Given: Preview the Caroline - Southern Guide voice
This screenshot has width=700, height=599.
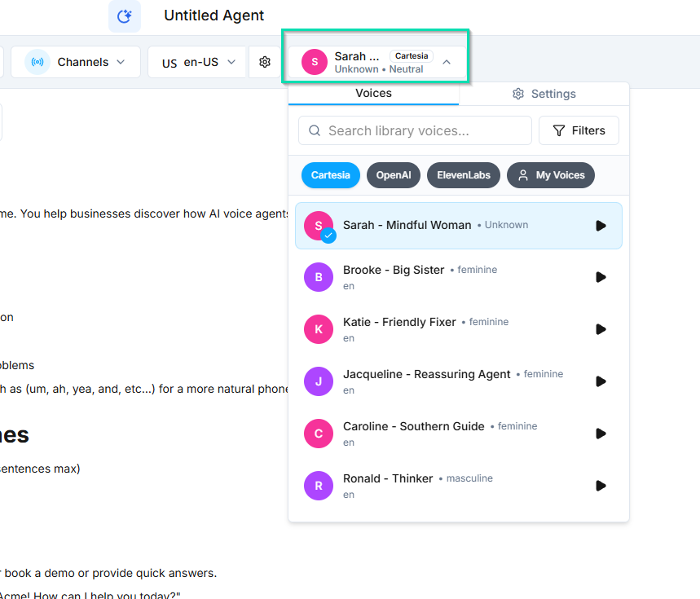Looking at the screenshot, I should coord(601,434).
